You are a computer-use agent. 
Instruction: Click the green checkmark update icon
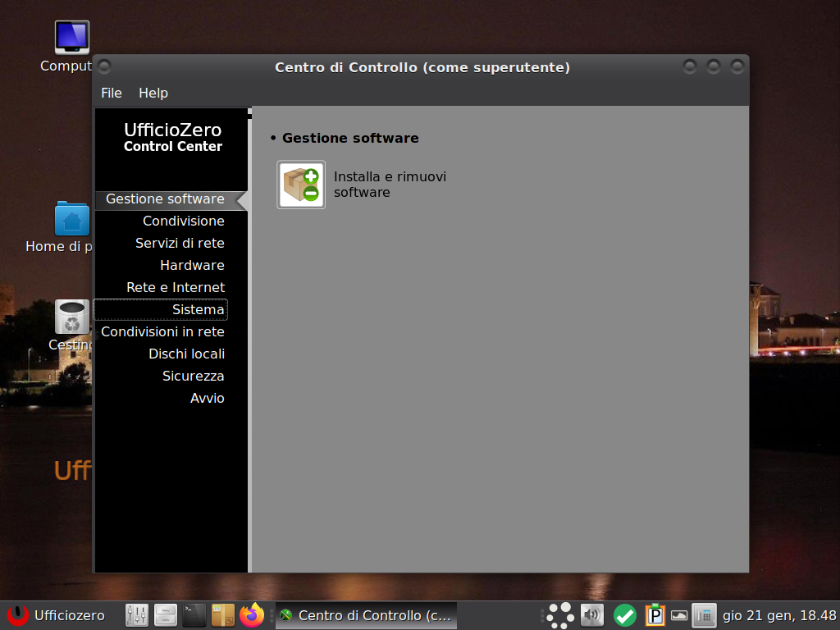(624, 615)
